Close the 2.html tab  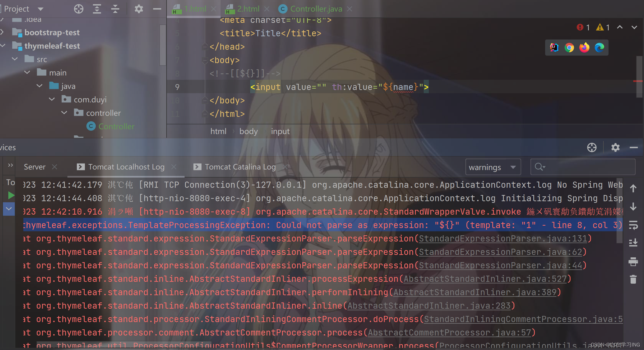click(267, 9)
